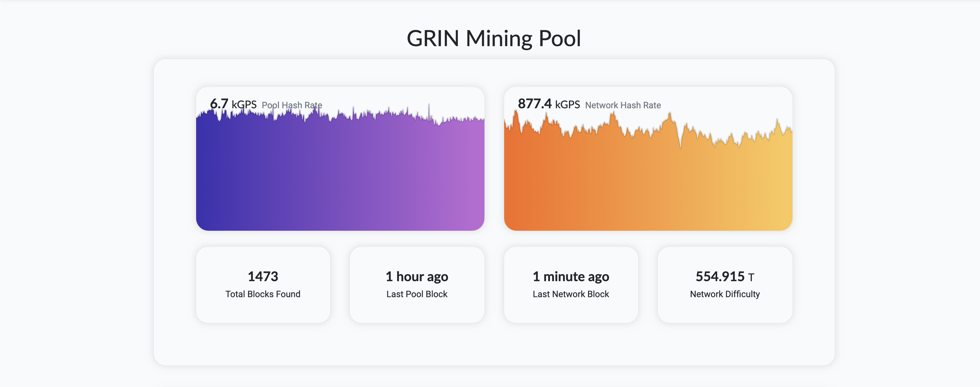Click the 877.4 kGPS value

click(x=535, y=103)
